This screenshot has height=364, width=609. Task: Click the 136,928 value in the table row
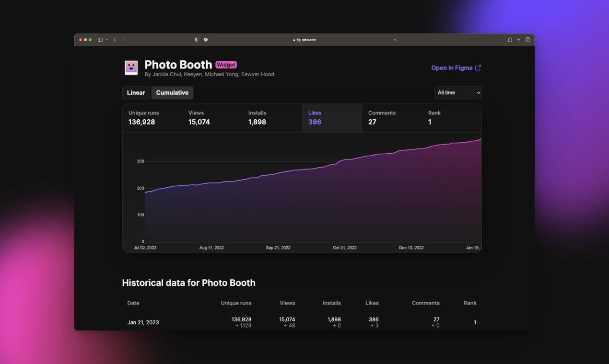pos(241,319)
